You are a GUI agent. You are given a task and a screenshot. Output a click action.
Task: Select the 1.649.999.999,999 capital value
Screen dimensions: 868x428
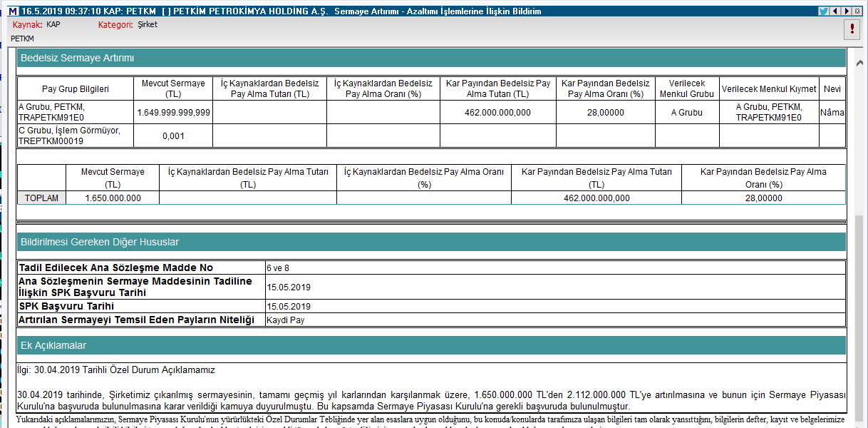(x=172, y=113)
